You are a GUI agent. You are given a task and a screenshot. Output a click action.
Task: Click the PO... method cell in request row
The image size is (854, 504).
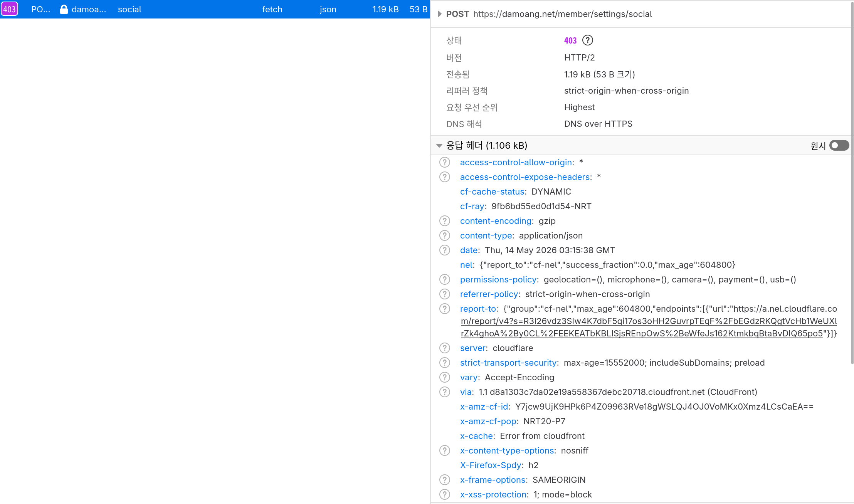click(x=40, y=9)
